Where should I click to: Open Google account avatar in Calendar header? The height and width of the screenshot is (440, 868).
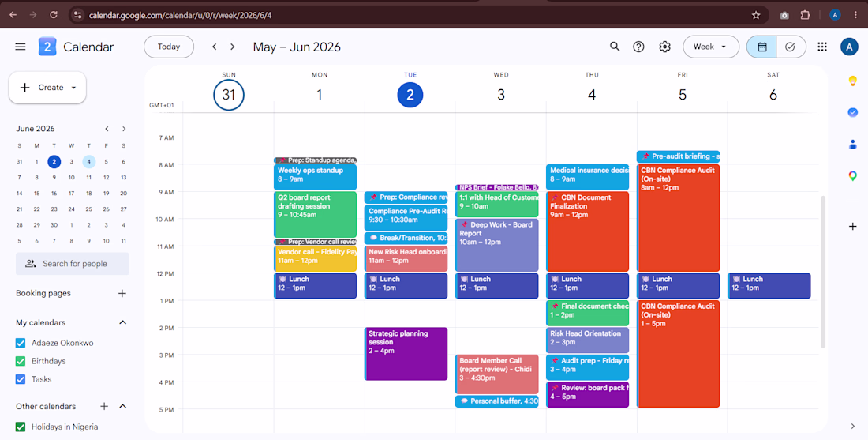[848, 47]
